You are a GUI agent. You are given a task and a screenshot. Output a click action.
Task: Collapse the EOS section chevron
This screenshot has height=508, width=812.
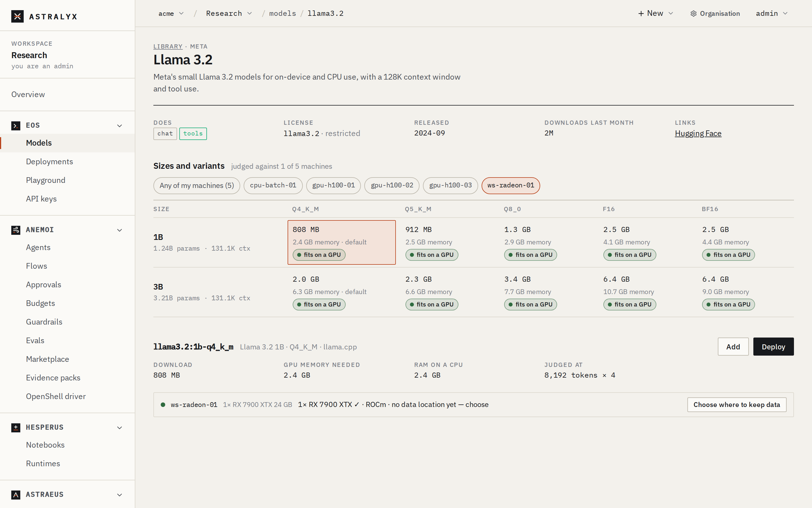(120, 126)
